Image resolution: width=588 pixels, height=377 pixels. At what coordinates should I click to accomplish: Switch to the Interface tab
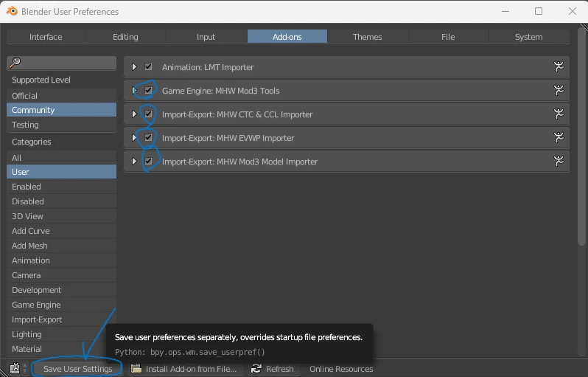[x=46, y=37]
